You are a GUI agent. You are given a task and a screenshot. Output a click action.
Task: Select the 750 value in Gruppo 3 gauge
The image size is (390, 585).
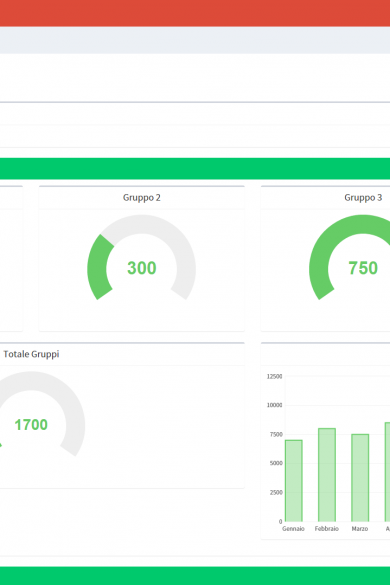[363, 268]
